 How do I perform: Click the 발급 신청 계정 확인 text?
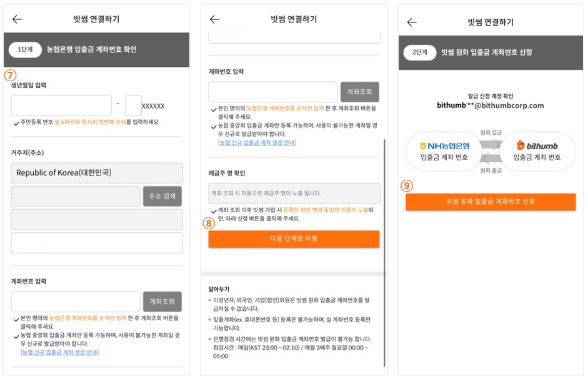pos(491,96)
